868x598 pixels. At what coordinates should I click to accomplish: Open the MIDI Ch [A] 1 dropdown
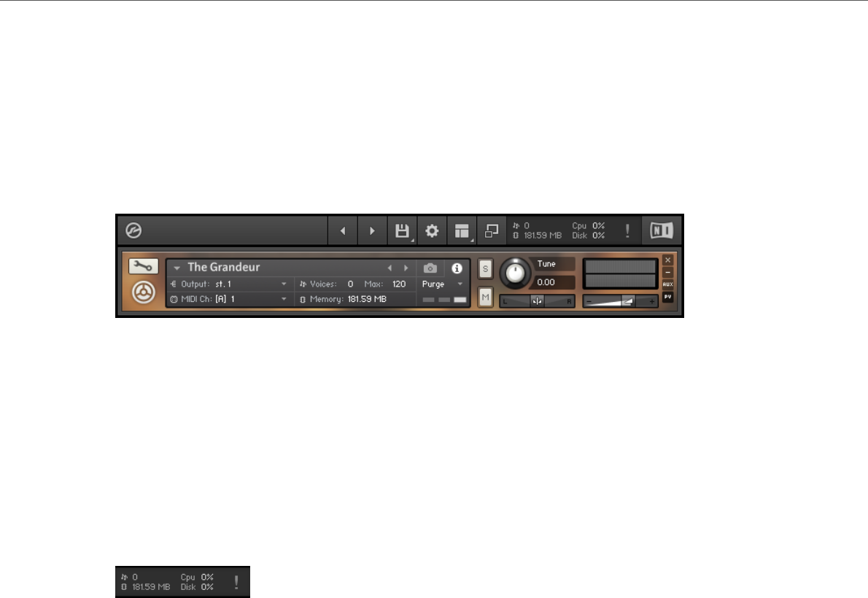[228, 299]
